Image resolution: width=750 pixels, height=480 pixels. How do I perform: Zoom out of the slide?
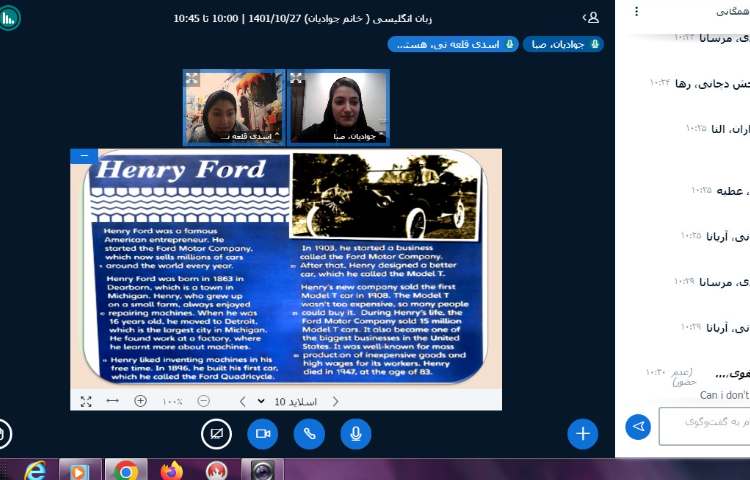(x=203, y=401)
